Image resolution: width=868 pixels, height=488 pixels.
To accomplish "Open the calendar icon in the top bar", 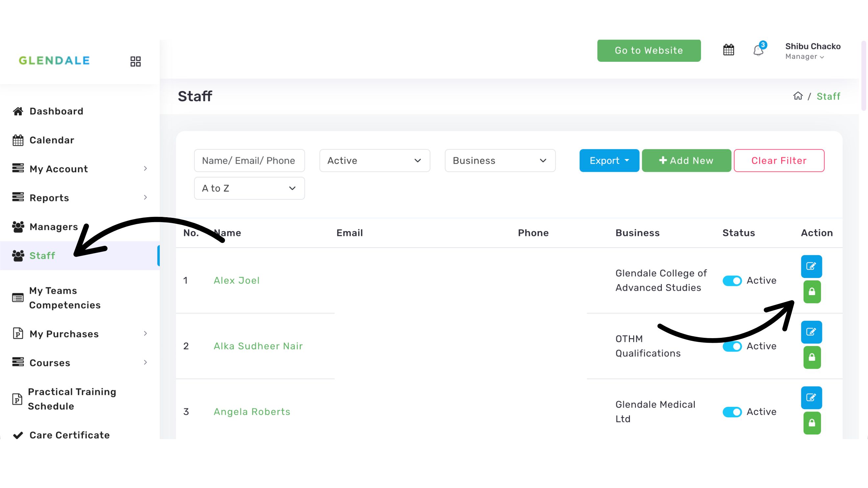I will [x=729, y=50].
